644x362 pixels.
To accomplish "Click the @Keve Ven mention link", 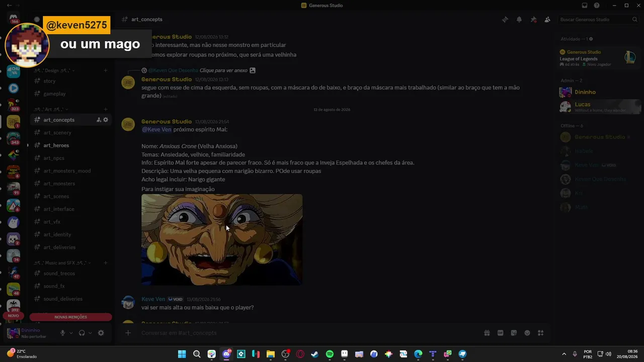I will (x=156, y=129).
